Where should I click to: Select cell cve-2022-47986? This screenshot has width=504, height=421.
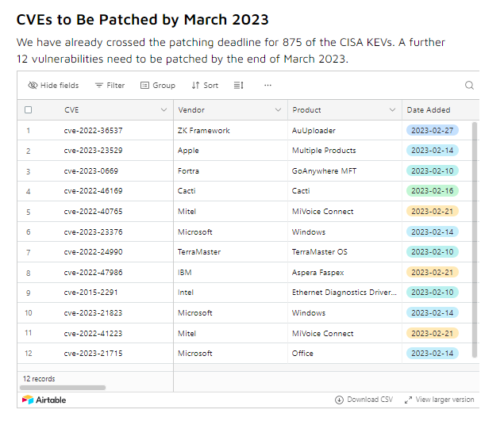(x=93, y=272)
